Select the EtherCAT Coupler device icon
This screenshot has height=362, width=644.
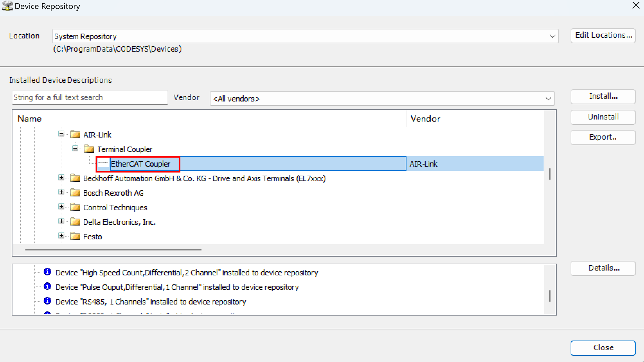point(103,164)
